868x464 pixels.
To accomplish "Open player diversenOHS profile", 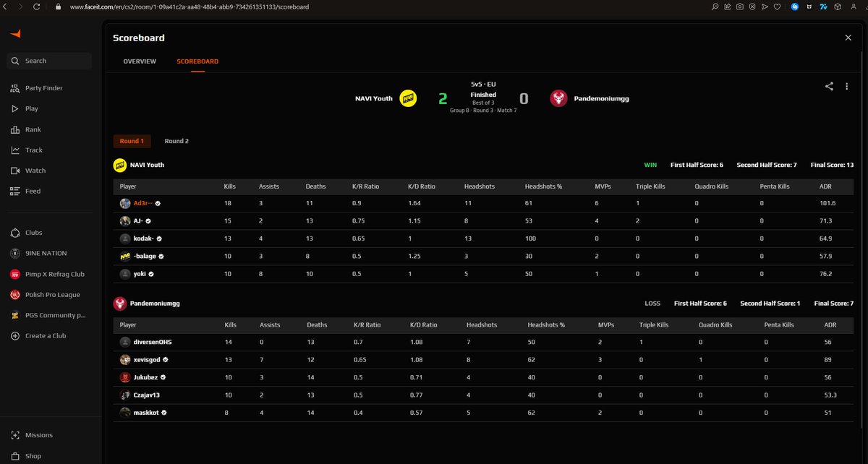I will click(x=153, y=342).
